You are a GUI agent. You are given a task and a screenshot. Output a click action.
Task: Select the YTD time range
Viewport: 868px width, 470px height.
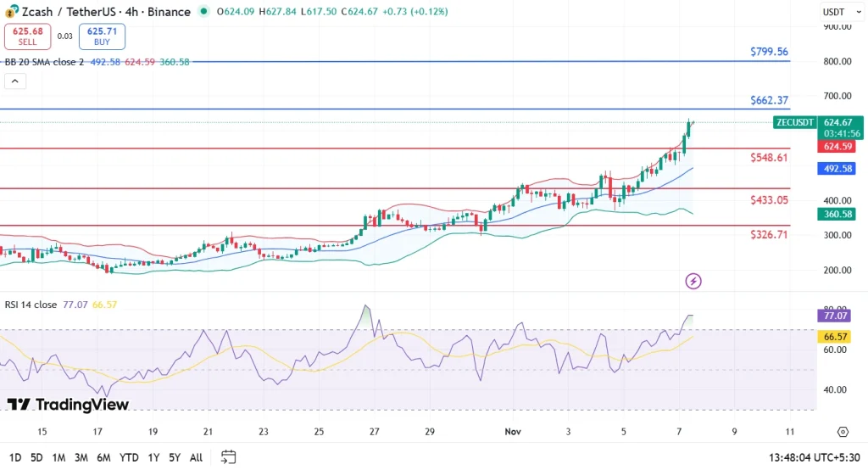[129, 457]
